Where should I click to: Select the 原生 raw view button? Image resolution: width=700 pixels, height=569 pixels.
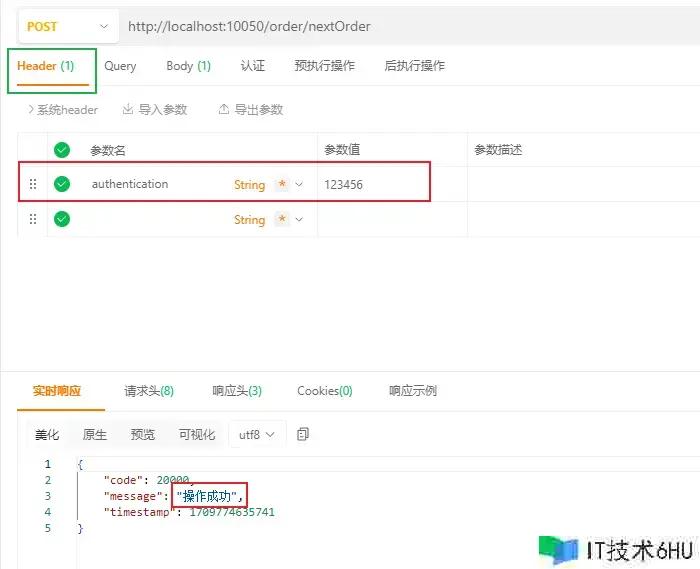[x=95, y=434]
